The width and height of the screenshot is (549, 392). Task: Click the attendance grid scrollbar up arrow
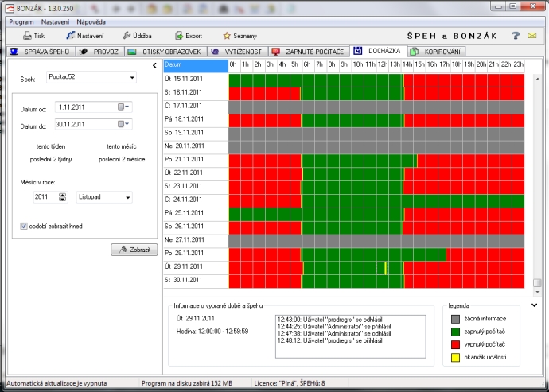click(x=537, y=79)
